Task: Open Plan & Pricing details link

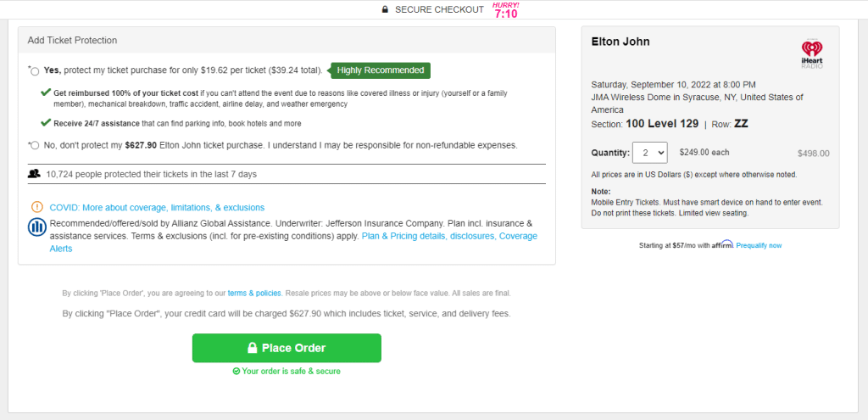Action: click(428, 236)
